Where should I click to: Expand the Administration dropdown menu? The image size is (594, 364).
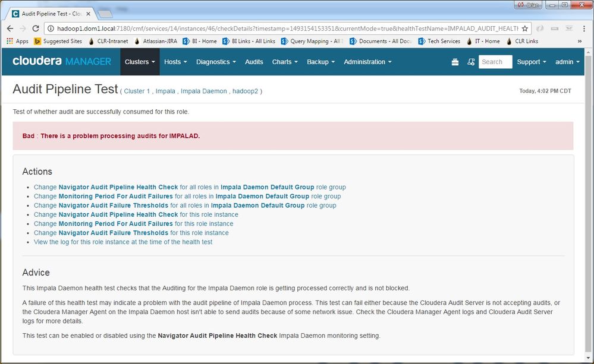tap(367, 62)
